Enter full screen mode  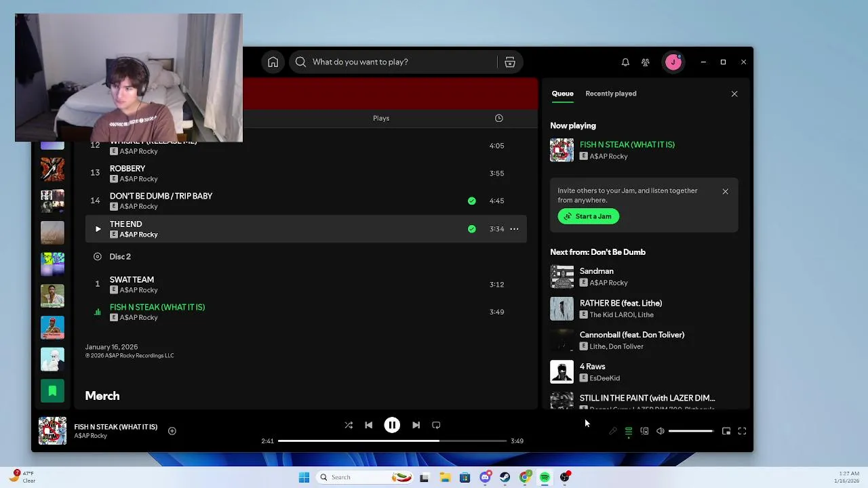click(x=742, y=431)
